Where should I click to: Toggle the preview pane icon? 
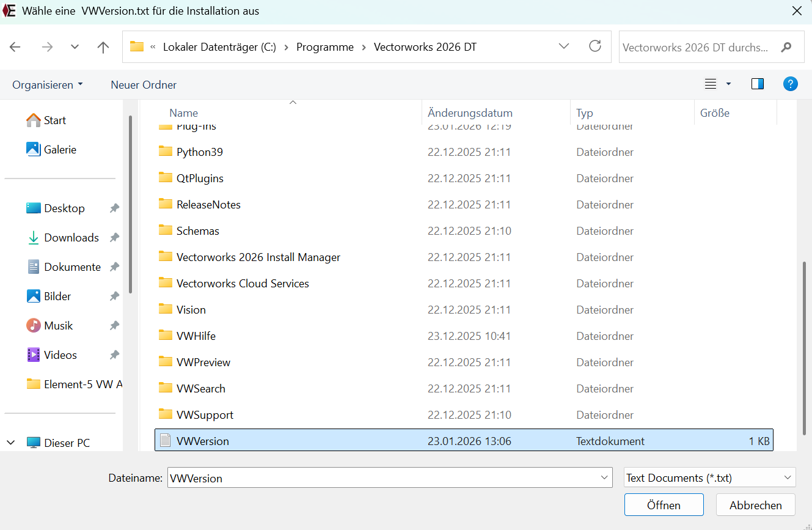[x=758, y=84]
